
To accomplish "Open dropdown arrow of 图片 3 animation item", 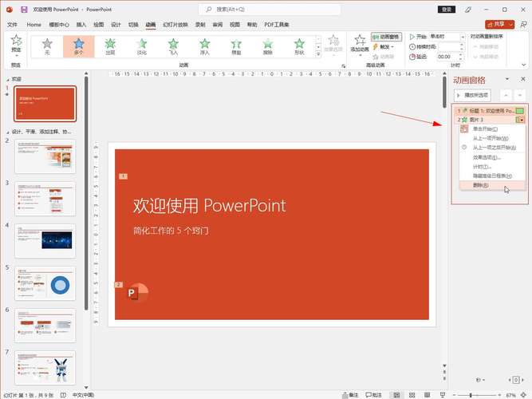I will click(522, 120).
